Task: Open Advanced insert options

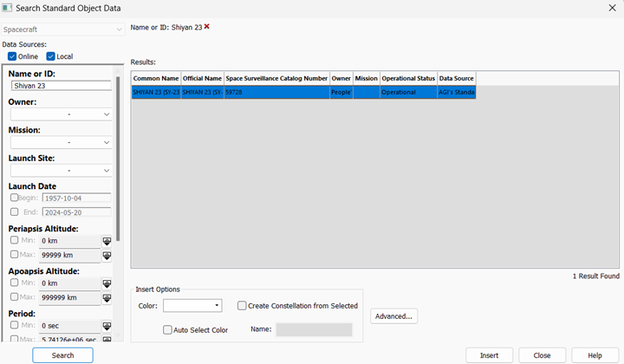Action: pyautogui.click(x=393, y=316)
